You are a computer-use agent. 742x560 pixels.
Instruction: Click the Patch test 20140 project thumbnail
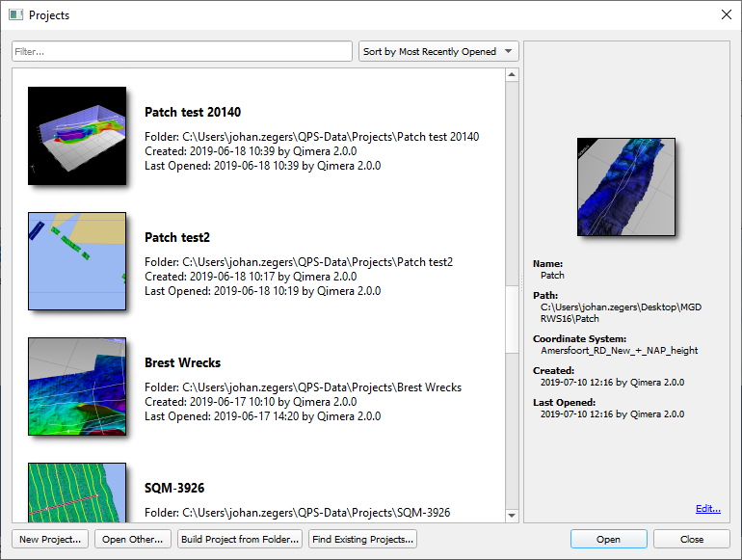77,136
